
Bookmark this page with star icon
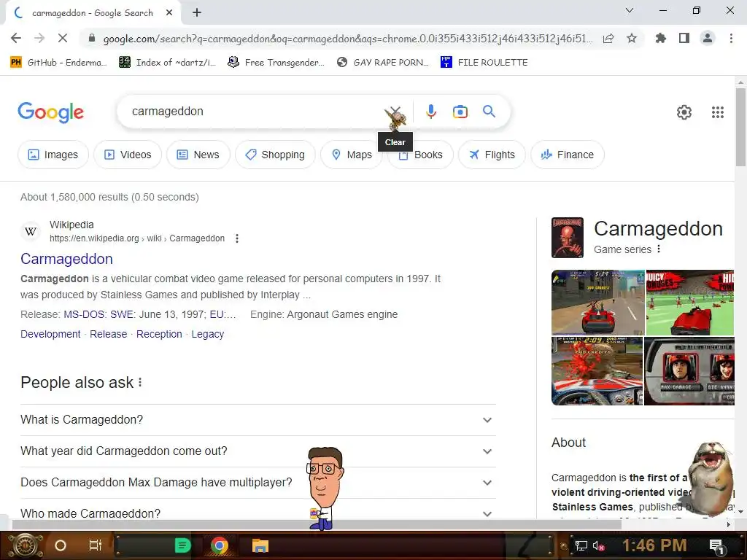pos(632,38)
